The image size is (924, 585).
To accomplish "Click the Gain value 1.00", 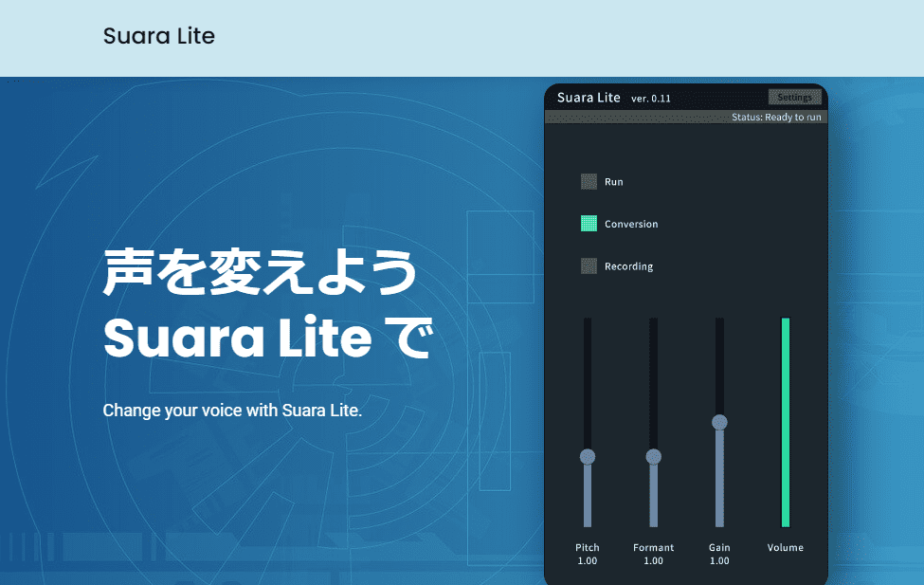I will (x=719, y=560).
